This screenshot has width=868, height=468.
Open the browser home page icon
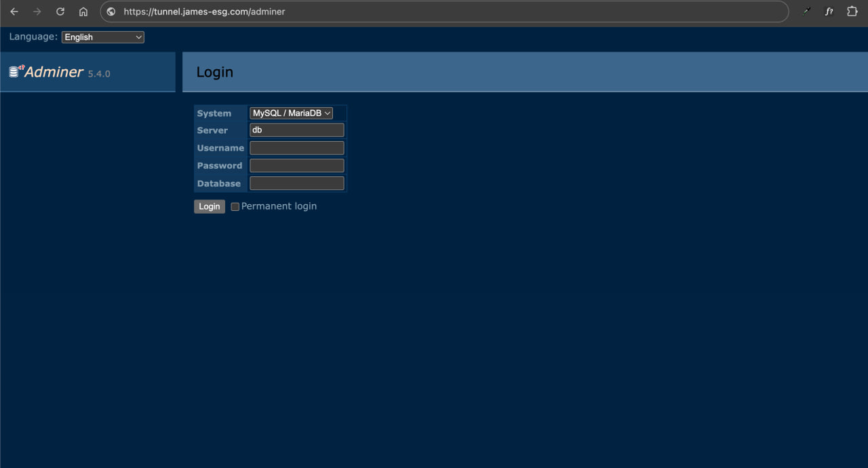pyautogui.click(x=83, y=12)
